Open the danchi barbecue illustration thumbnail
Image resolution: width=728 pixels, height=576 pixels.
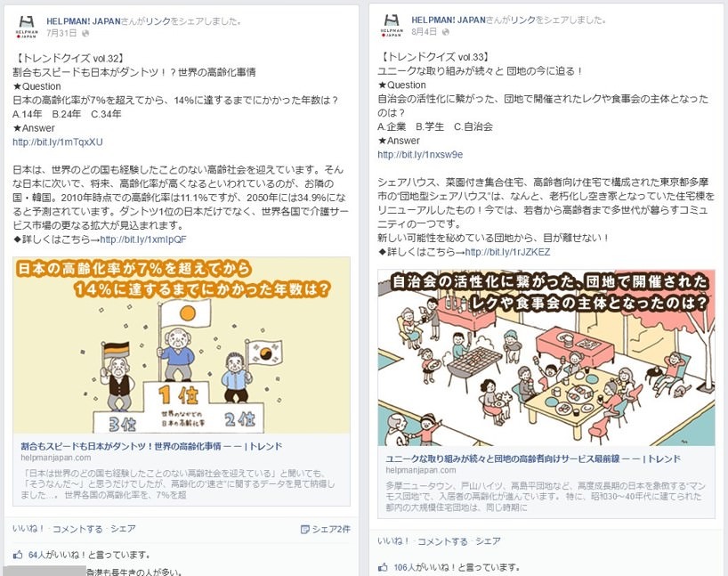(x=546, y=358)
